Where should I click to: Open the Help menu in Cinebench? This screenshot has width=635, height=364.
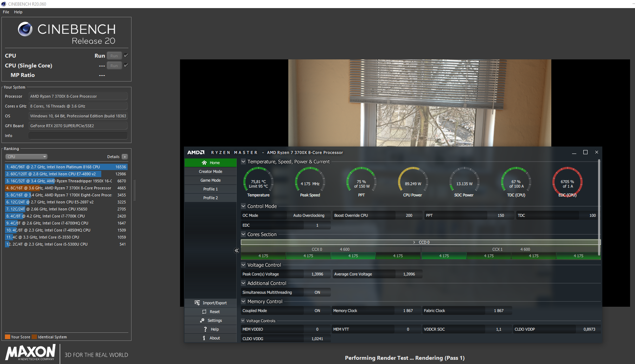[x=18, y=12]
